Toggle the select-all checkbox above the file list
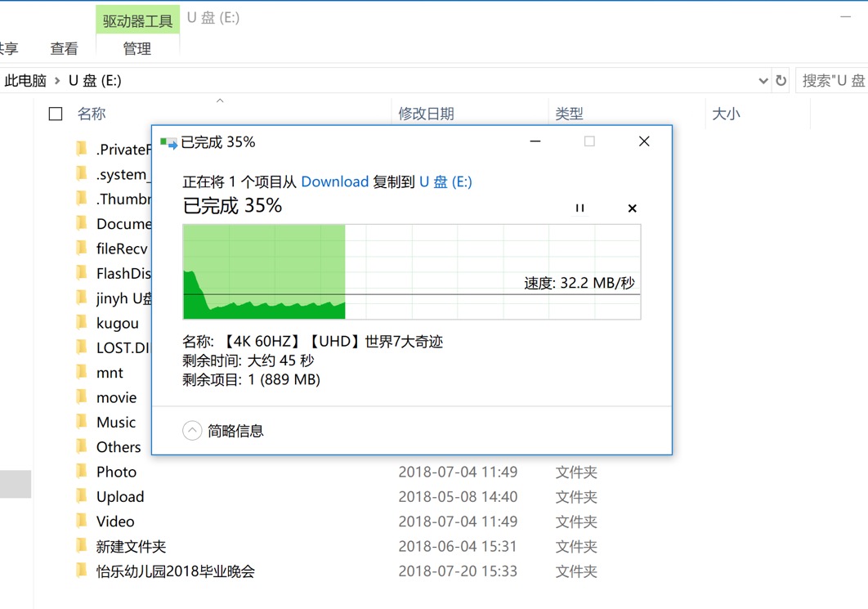Screen dimensions: 868x609 (x=55, y=114)
